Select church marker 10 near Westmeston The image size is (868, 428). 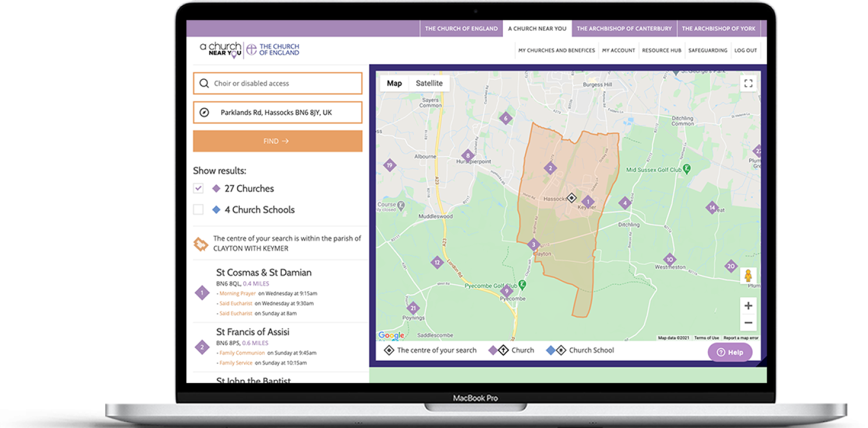pos(669,260)
